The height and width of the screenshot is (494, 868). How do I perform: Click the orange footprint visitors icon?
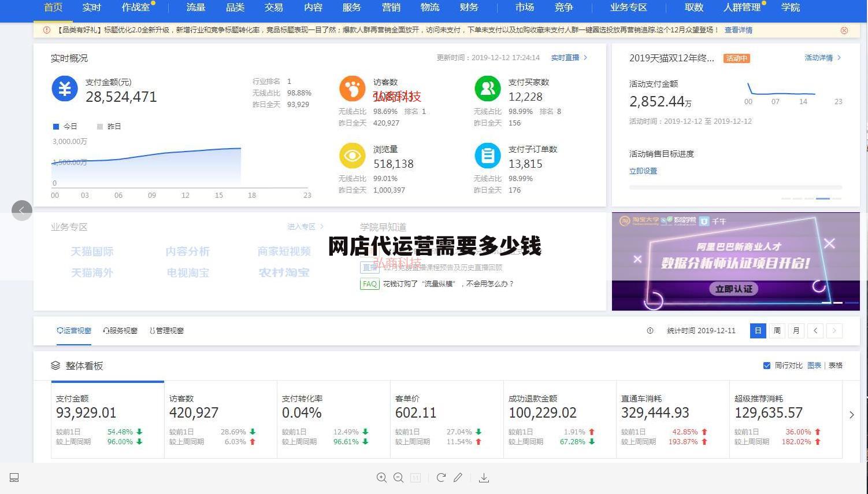[352, 89]
